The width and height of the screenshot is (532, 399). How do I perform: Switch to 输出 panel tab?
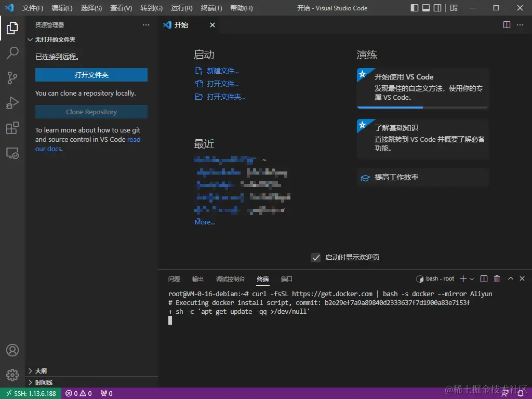click(198, 279)
